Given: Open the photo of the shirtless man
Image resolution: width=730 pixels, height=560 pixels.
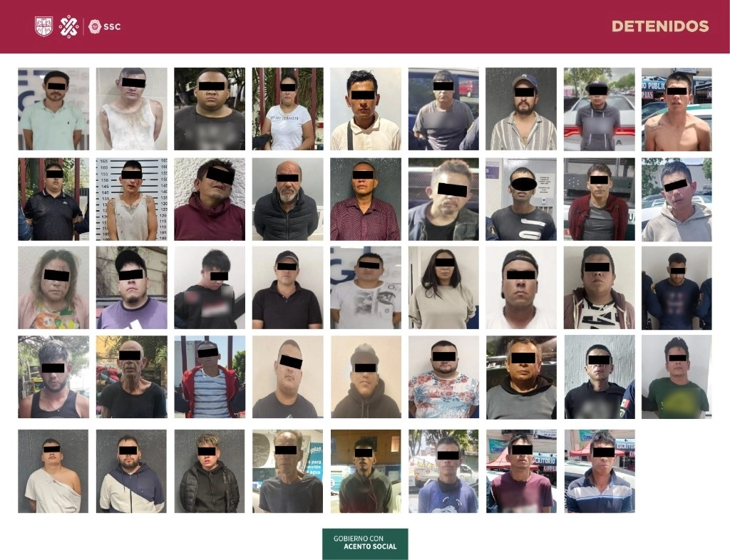Looking at the screenshot, I should point(676,109).
